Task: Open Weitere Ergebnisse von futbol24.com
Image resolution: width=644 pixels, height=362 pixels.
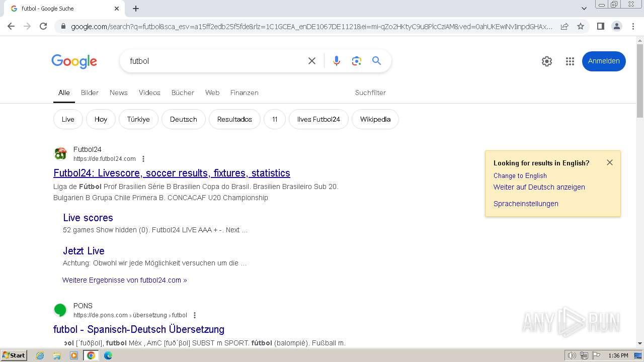Action: 125,280
